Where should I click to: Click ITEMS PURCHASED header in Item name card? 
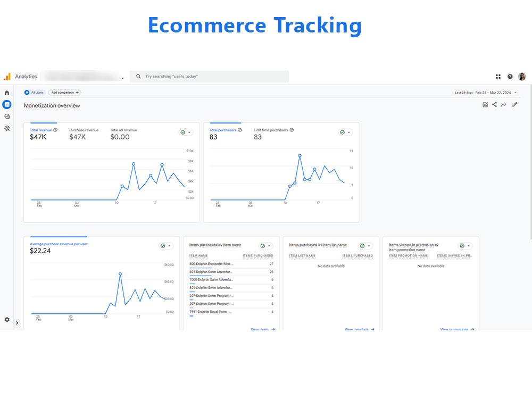(258, 256)
